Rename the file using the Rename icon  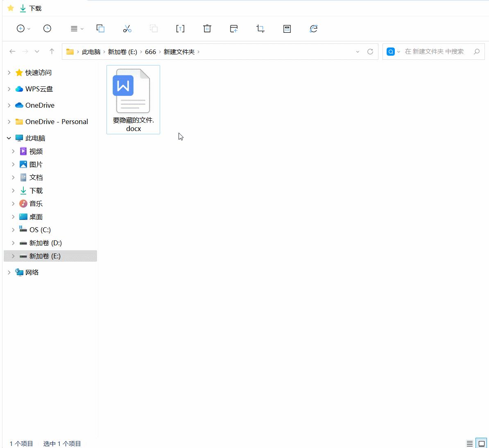click(x=180, y=29)
